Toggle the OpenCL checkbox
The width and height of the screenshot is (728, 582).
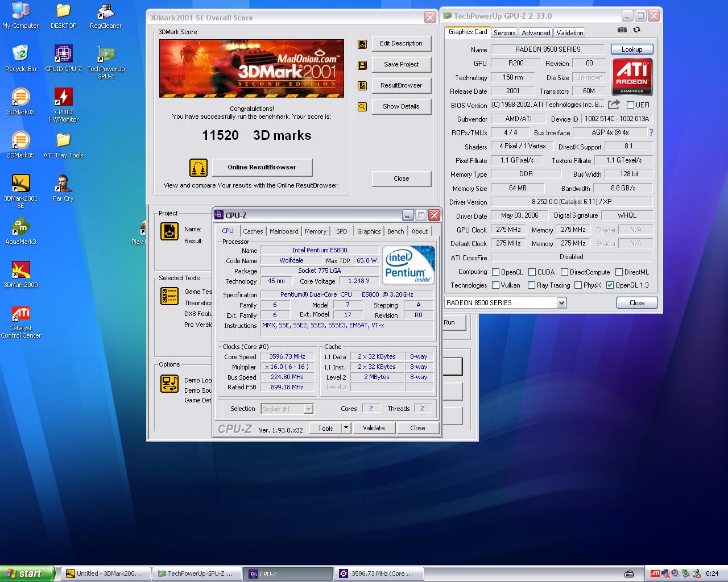pos(495,272)
